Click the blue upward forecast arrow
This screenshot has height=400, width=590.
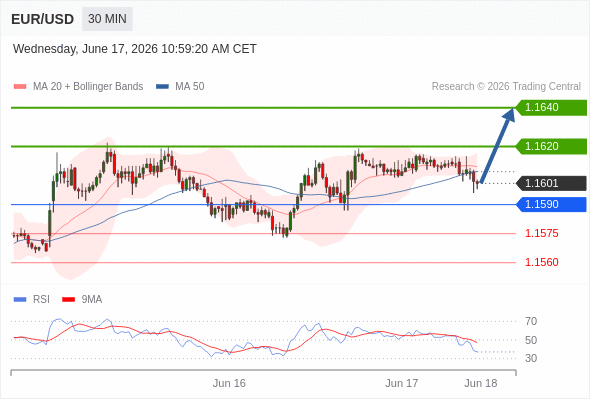pyautogui.click(x=497, y=146)
